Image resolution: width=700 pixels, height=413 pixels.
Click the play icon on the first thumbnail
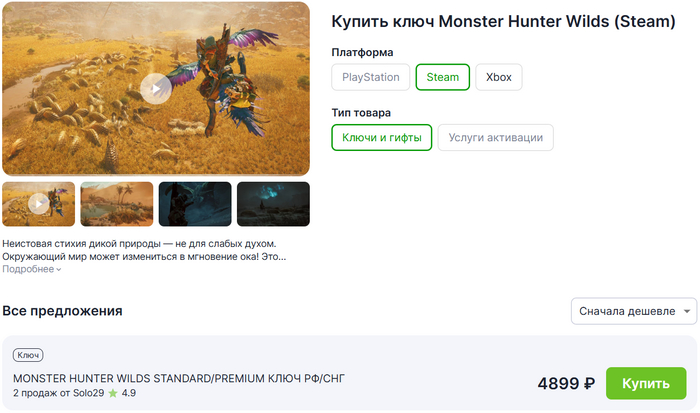pyautogui.click(x=38, y=203)
